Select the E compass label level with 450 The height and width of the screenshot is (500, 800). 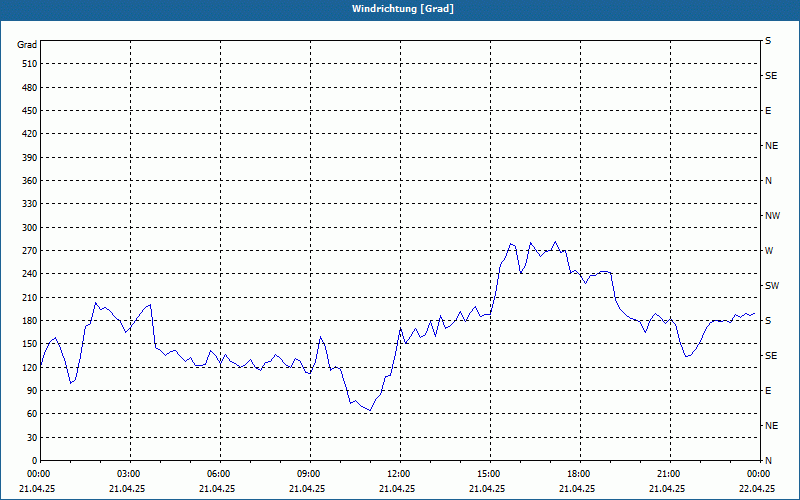[768, 111]
